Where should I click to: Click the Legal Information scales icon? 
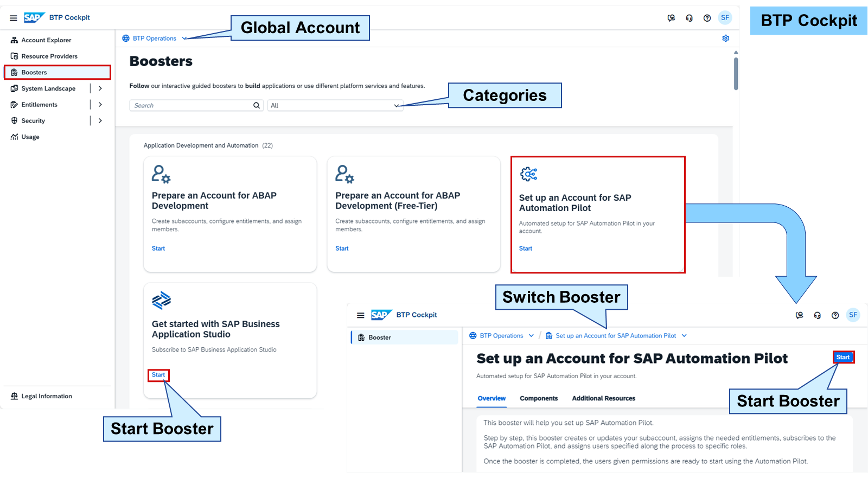pyautogui.click(x=15, y=397)
